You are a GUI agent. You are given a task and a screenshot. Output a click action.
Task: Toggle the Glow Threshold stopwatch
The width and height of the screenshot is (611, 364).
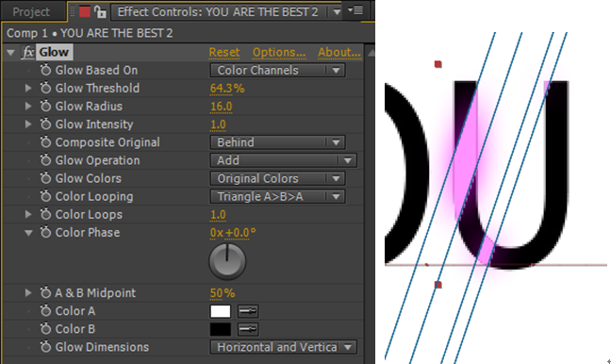pyautogui.click(x=45, y=88)
